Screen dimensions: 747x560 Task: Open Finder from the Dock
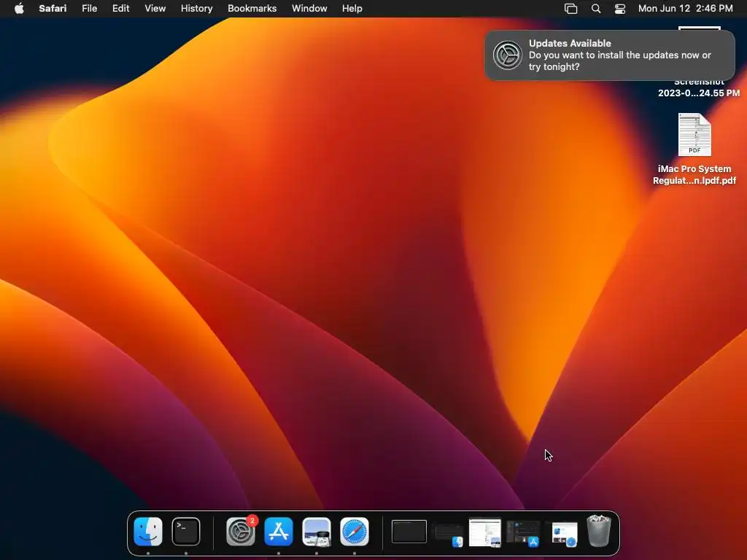[x=148, y=532]
